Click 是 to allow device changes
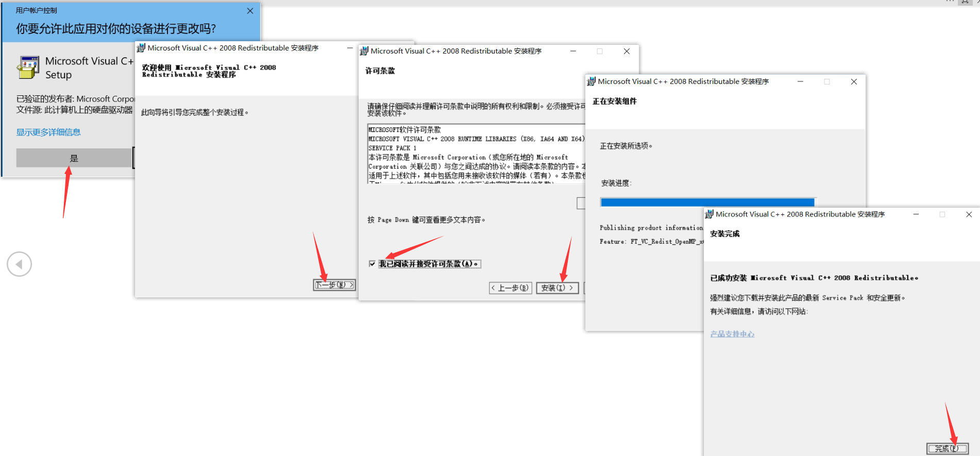The width and height of the screenshot is (980, 456). [74, 158]
